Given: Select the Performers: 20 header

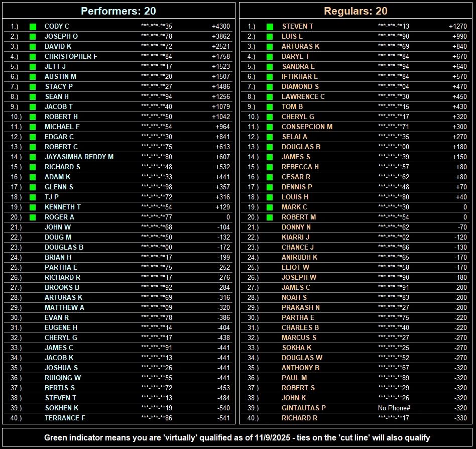Looking at the screenshot, I should (119, 11).
